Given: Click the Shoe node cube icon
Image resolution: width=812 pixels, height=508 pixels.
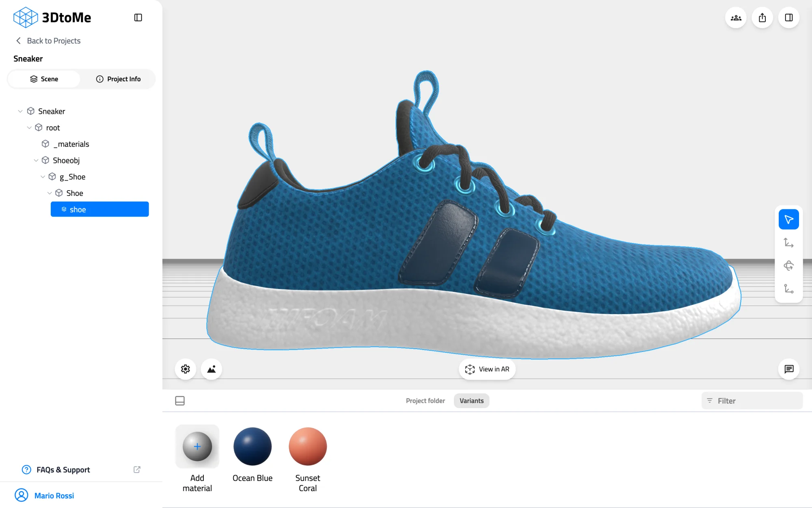Looking at the screenshot, I should 59,193.
